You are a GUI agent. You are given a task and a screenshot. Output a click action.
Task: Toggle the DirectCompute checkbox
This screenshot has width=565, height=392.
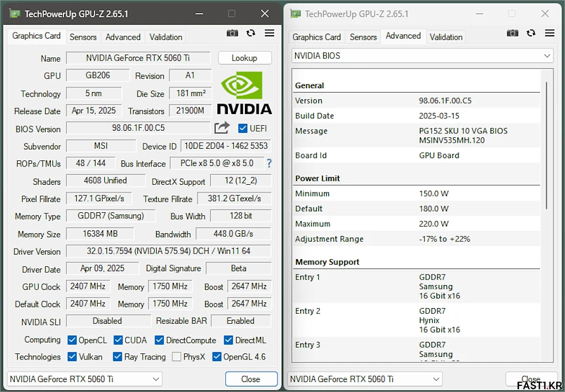click(159, 340)
